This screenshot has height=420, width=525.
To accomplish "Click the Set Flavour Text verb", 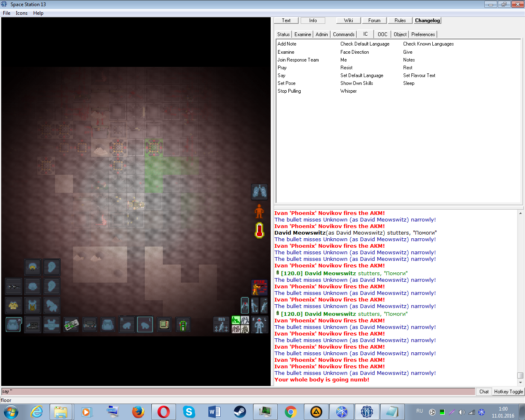I will click(x=419, y=75).
